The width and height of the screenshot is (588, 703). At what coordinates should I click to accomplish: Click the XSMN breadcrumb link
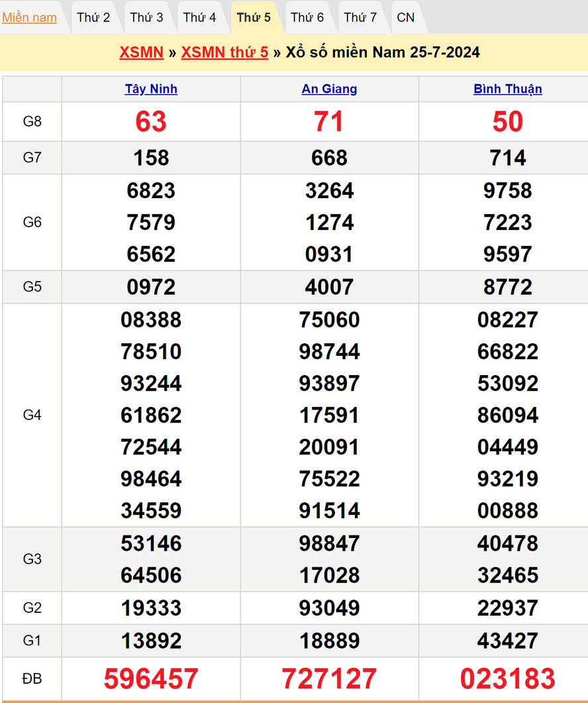pos(141,52)
